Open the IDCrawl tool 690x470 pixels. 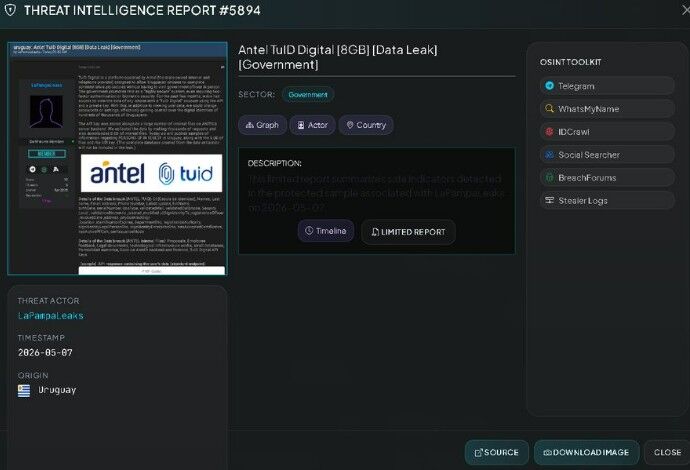tap(607, 132)
